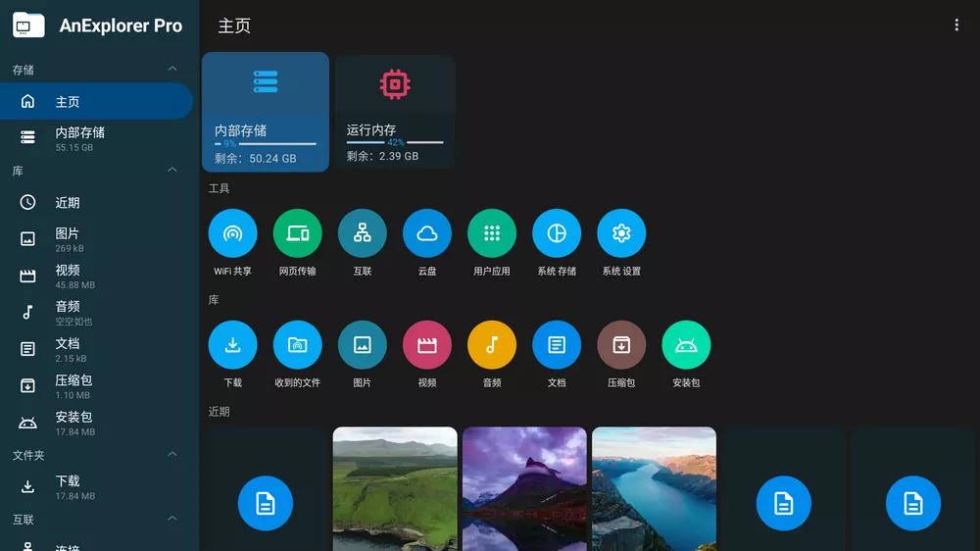The width and height of the screenshot is (980, 551).
Task: Open the WiFi 共享 tool
Action: pos(232,233)
